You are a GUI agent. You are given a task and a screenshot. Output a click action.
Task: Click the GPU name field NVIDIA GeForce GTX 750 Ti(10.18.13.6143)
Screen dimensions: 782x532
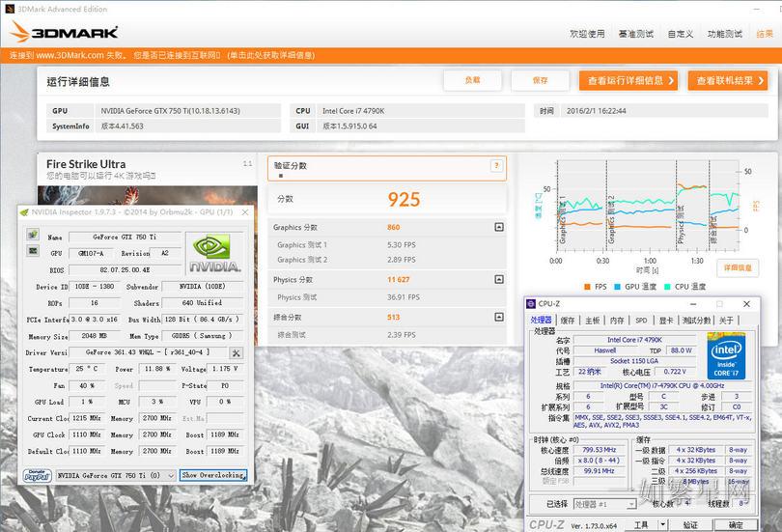(188, 111)
